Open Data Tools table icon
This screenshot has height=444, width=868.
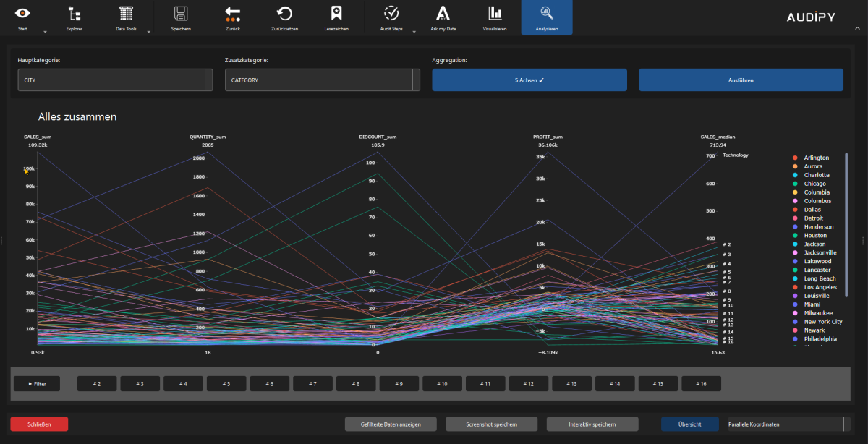pos(126,13)
